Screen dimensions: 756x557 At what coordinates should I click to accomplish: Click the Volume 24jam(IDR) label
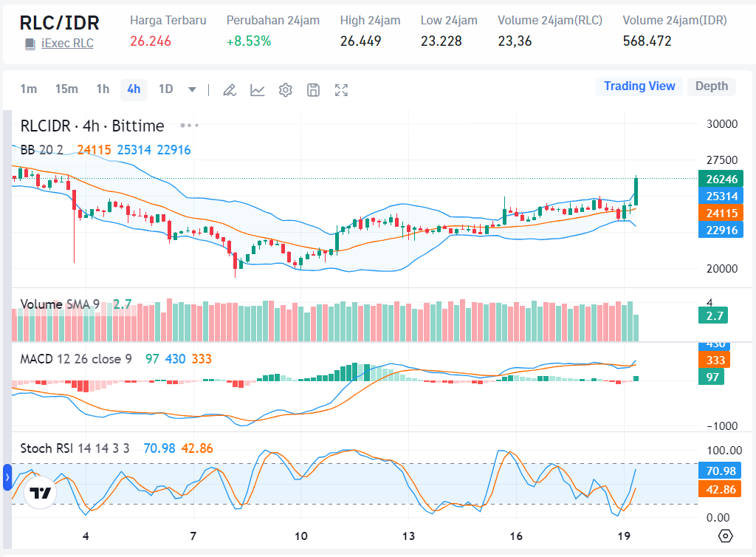(675, 20)
